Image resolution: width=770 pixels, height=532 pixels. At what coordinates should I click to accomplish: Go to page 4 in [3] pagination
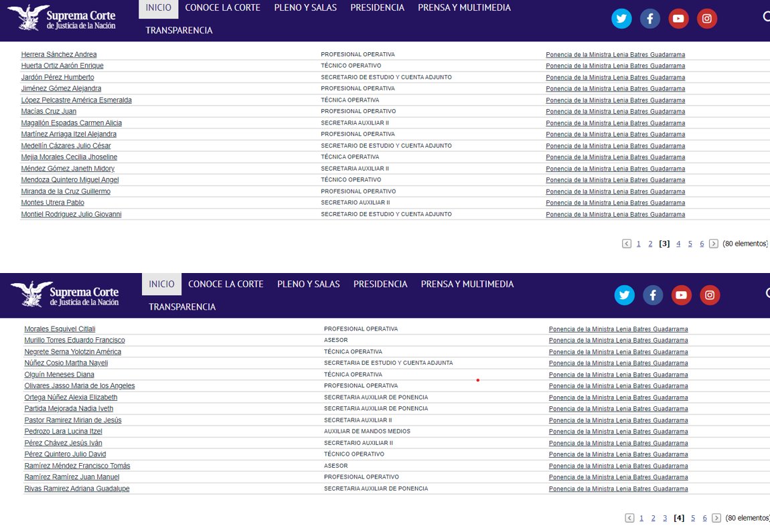tap(678, 244)
